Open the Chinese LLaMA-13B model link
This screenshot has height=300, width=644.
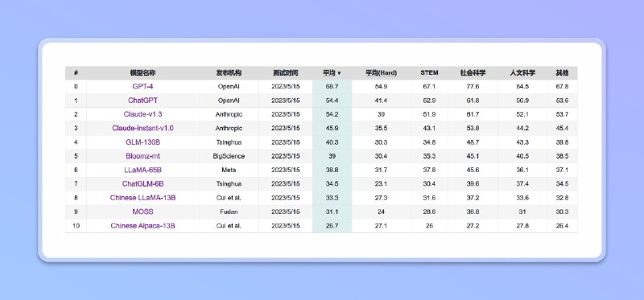[x=142, y=198]
